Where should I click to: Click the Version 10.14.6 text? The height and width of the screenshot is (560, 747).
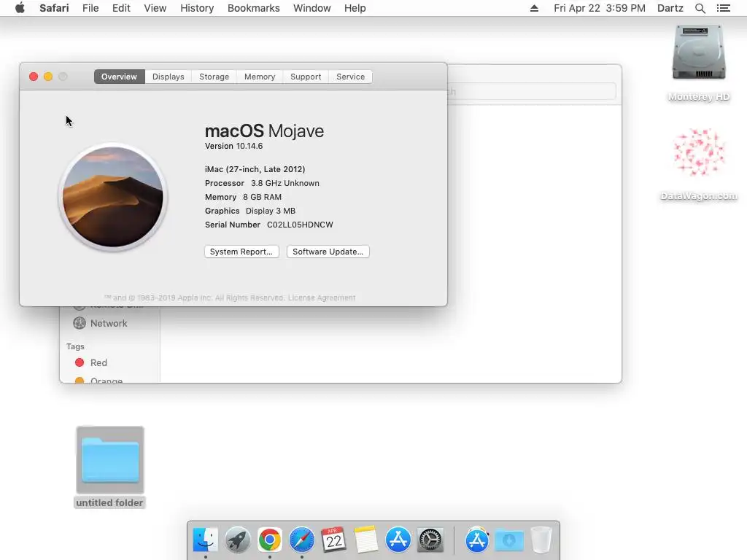[x=233, y=146]
